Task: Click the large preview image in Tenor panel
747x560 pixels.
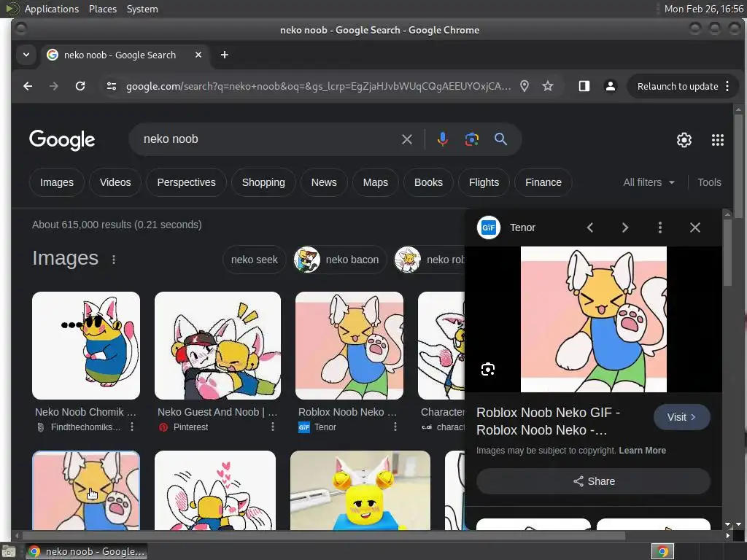Action: click(x=594, y=319)
